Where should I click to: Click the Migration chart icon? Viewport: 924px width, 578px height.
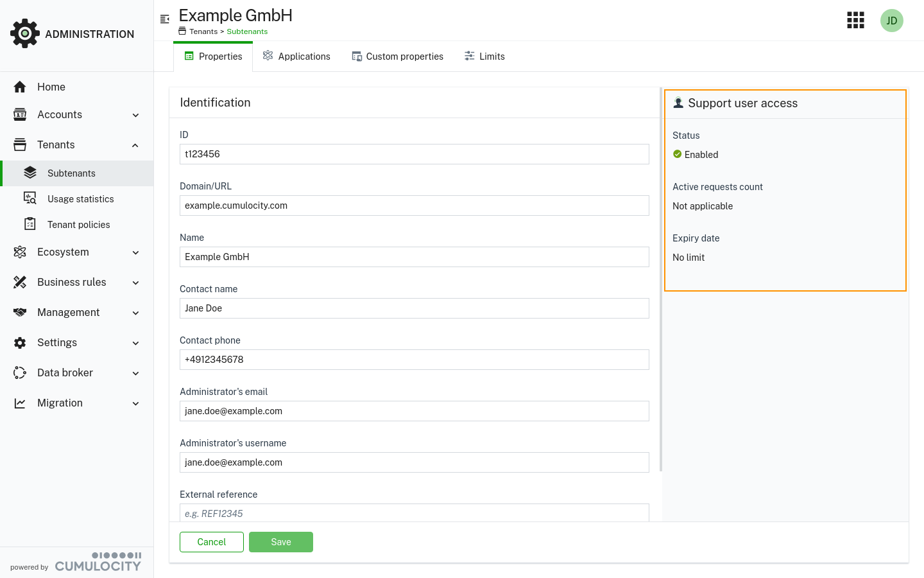coord(20,403)
